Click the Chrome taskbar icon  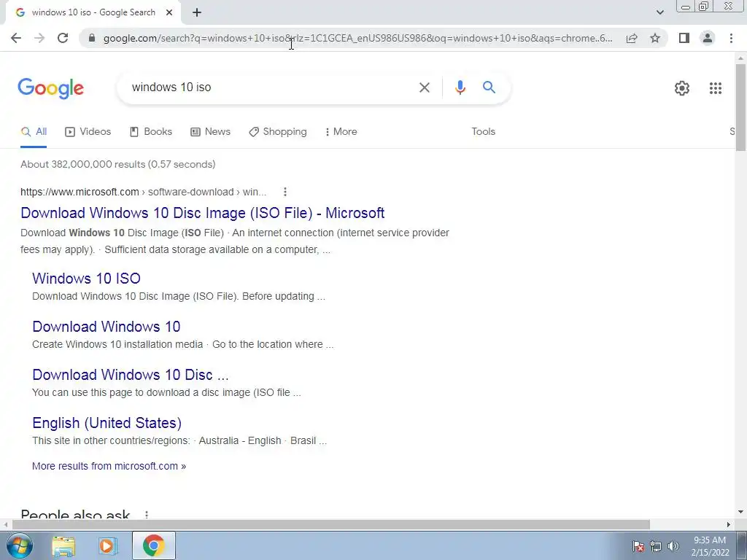(153, 545)
